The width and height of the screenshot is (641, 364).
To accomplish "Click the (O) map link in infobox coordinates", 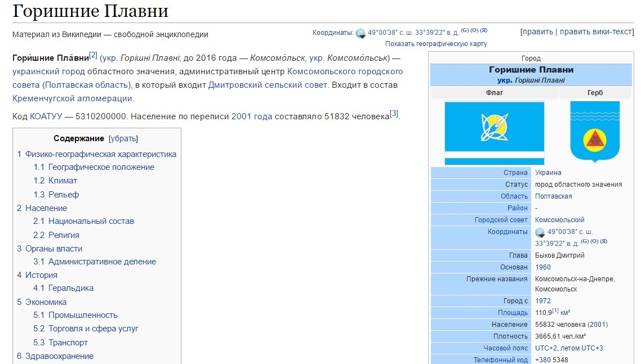I will click(594, 242).
